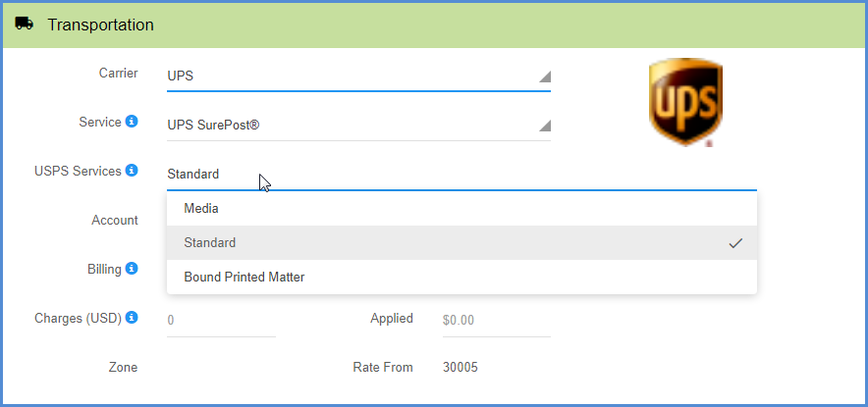The image size is (868, 407).
Task: Click the Charges (USD) input field
Action: tap(221, 320)
